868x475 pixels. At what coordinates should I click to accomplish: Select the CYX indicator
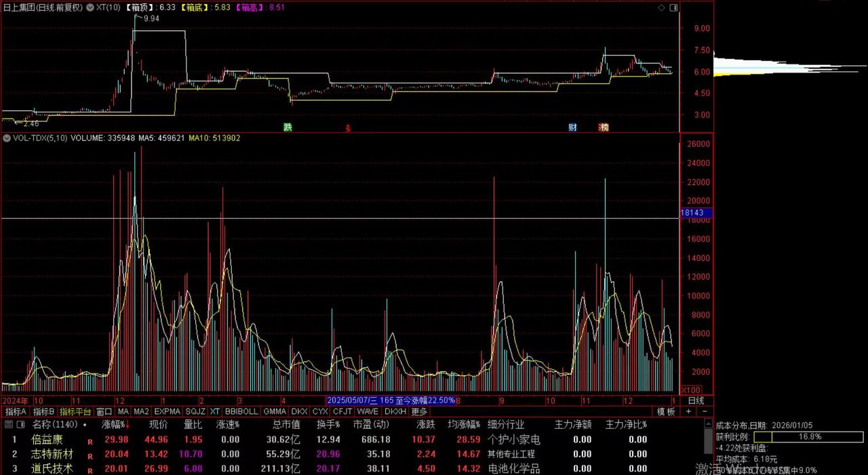coord(320,411)
